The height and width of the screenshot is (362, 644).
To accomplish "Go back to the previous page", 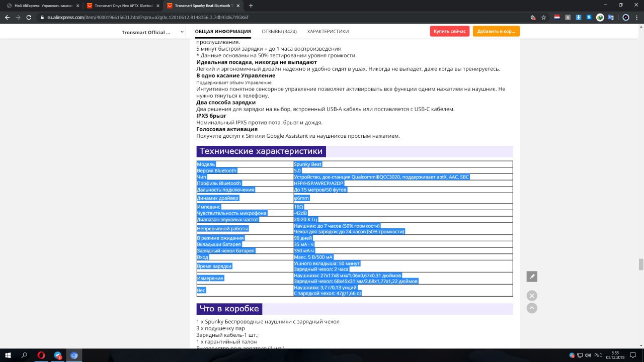I will (7, 17).
